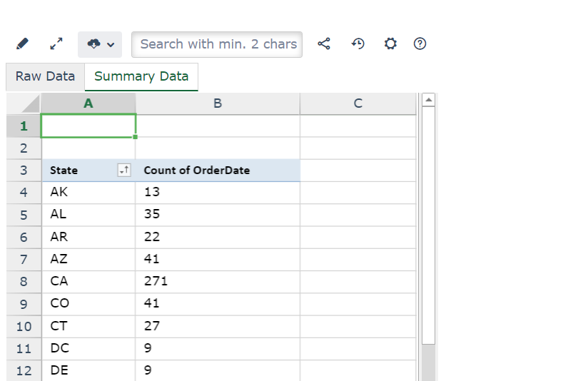Select row 2 header
The width and height of the screenshot is (588, 381).
24,148
